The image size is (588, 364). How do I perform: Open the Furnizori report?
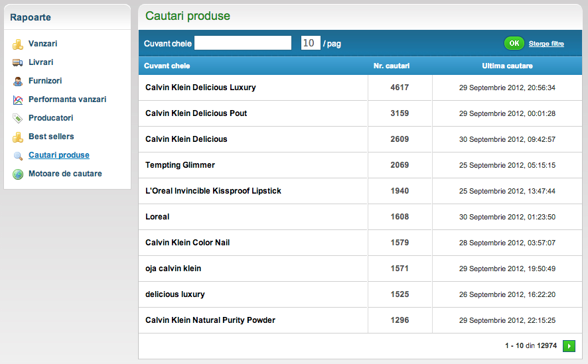[45, 80]
